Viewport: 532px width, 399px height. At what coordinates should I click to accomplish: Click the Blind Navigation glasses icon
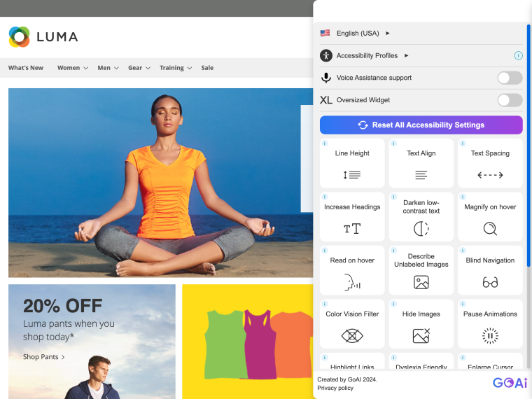[490, 282]
